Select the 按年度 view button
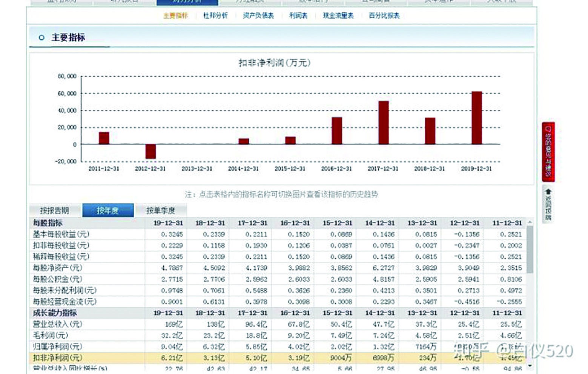This screenshot has width=588, height=374. (x=108, y=210)
